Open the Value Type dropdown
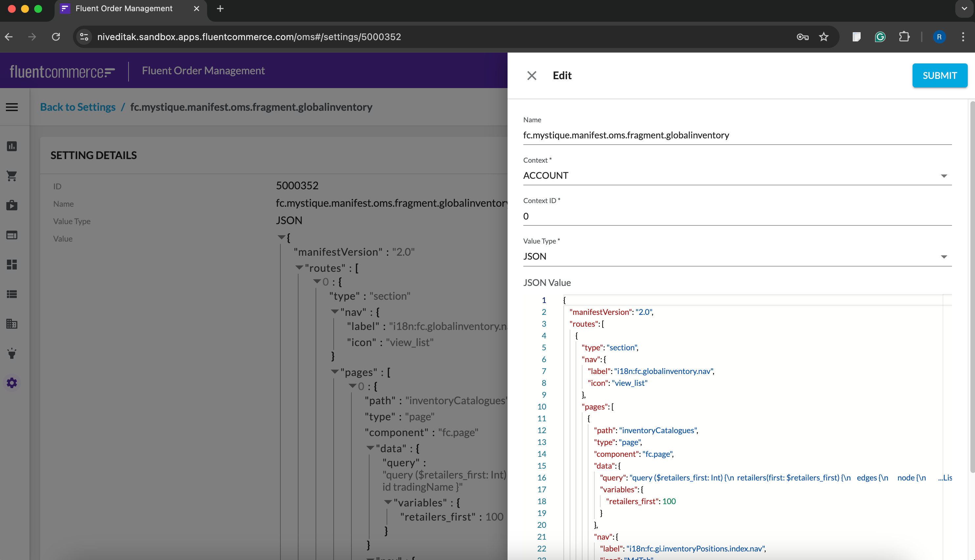The image size is (975, 560). pyautogui.click(x=944, y=256)
